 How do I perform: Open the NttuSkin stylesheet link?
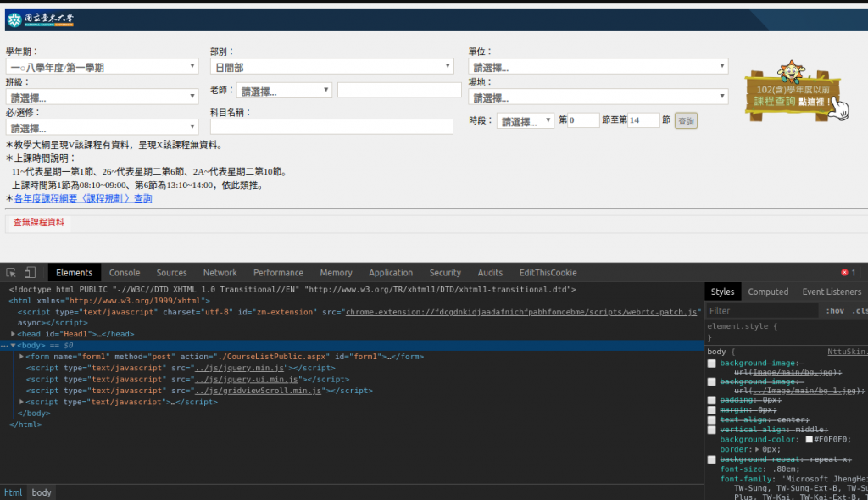point(848,353)
